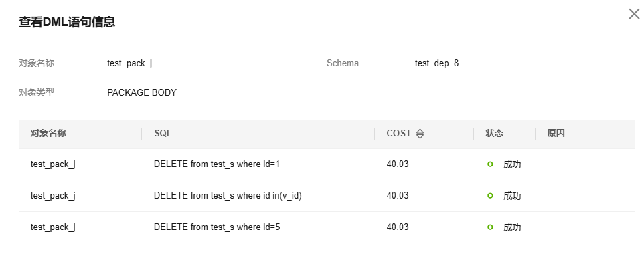The width and height of the screenshot is (644, 260).
Task: Click cost 40.03 in the id=1 row
Action: click(398, 164)
